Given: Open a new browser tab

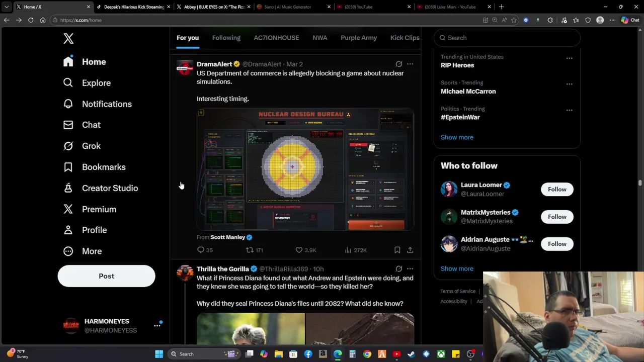Looking at the screenshot, I should point(501,7).
